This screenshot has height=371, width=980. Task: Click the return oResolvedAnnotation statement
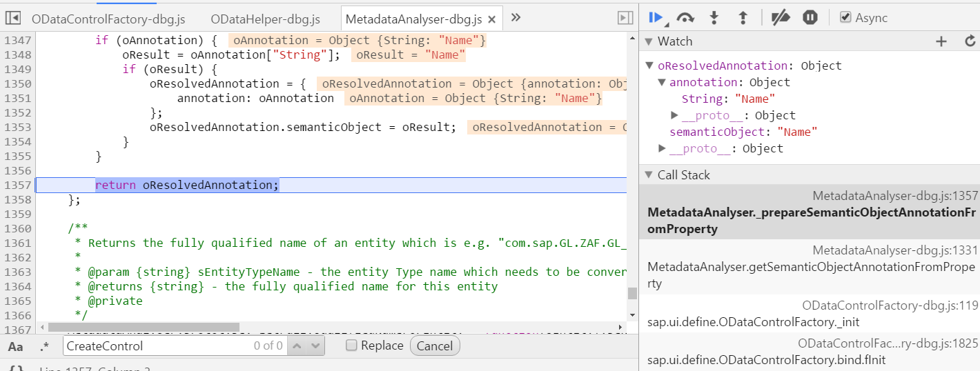pos(187,185)
